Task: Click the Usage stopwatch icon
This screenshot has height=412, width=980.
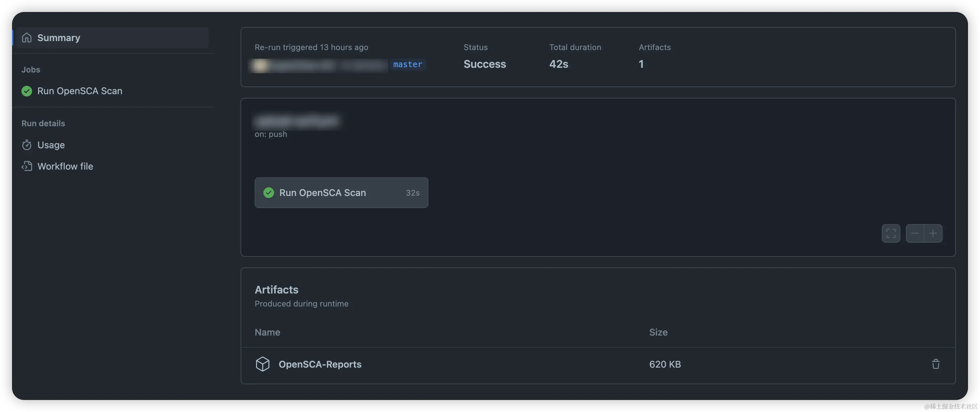Action: (x=27, y=145)
